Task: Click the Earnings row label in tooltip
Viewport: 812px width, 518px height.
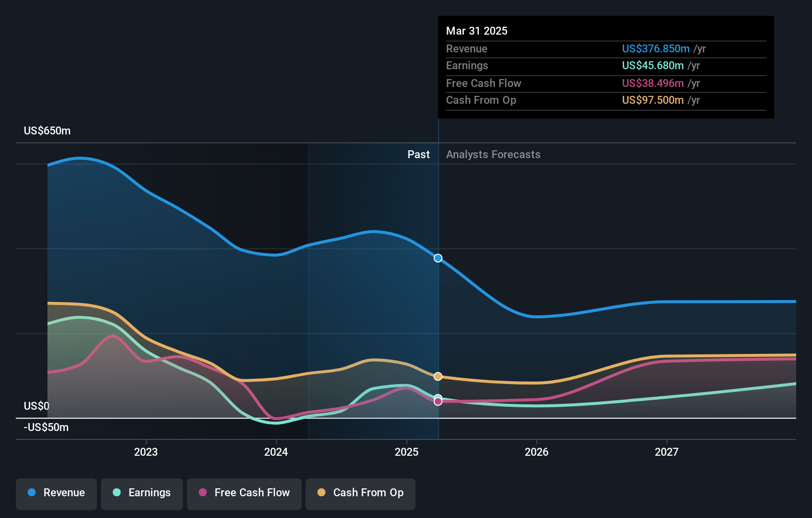Action: click(467, 66)
